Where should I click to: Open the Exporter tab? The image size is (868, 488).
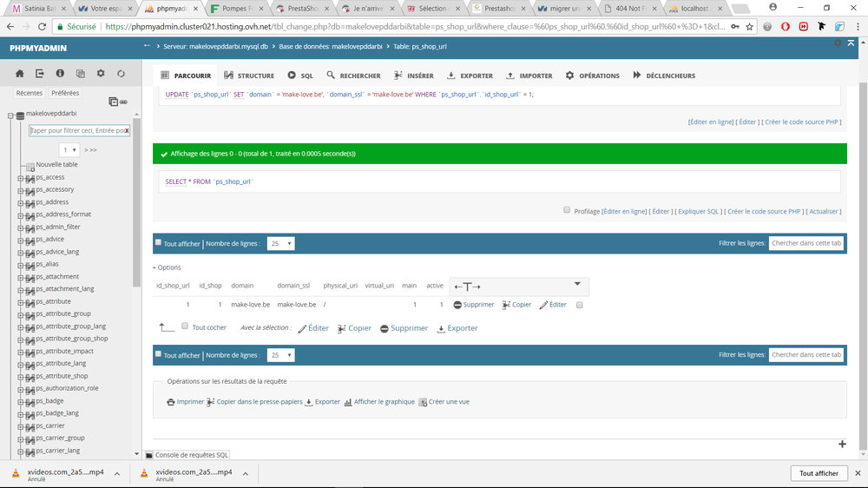click(470, 76)
